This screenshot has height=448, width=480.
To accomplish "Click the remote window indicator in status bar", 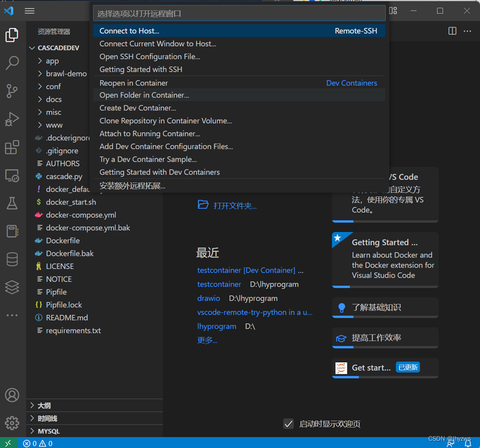I will click(x=8, y=443).
